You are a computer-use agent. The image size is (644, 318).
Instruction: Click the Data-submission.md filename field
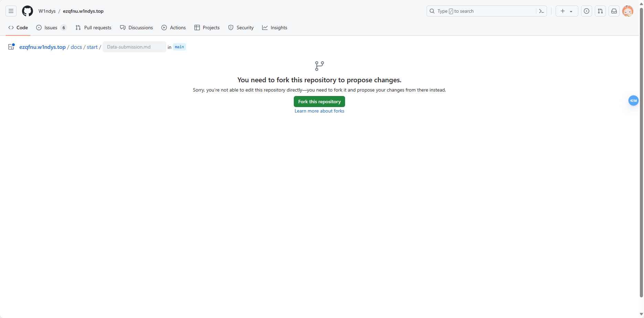[134, 47]
